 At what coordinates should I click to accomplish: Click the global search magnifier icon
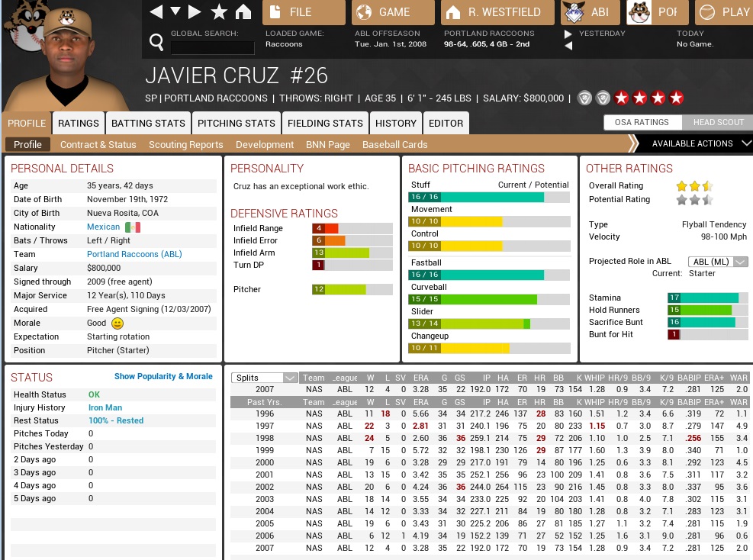coord(156,43)
